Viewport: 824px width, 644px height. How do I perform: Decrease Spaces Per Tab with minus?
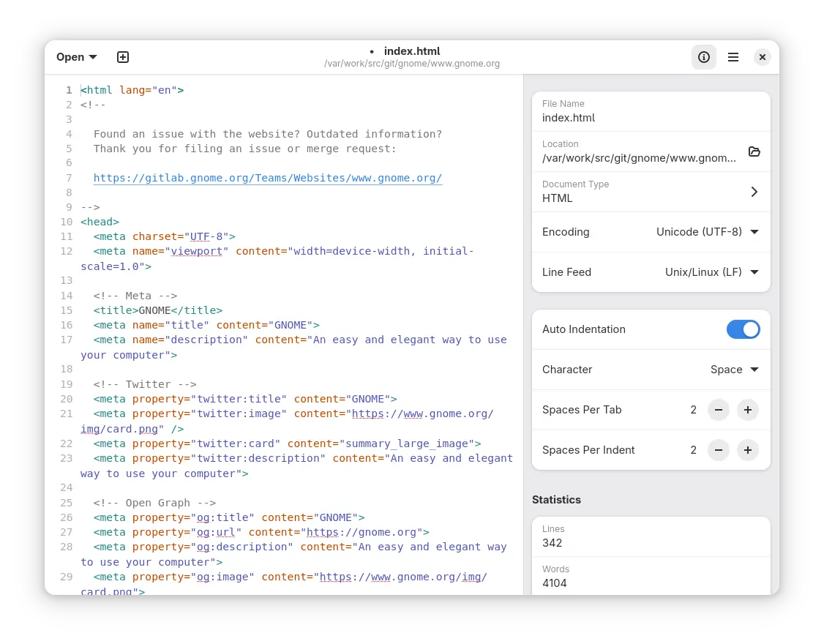tap(719, 410)
